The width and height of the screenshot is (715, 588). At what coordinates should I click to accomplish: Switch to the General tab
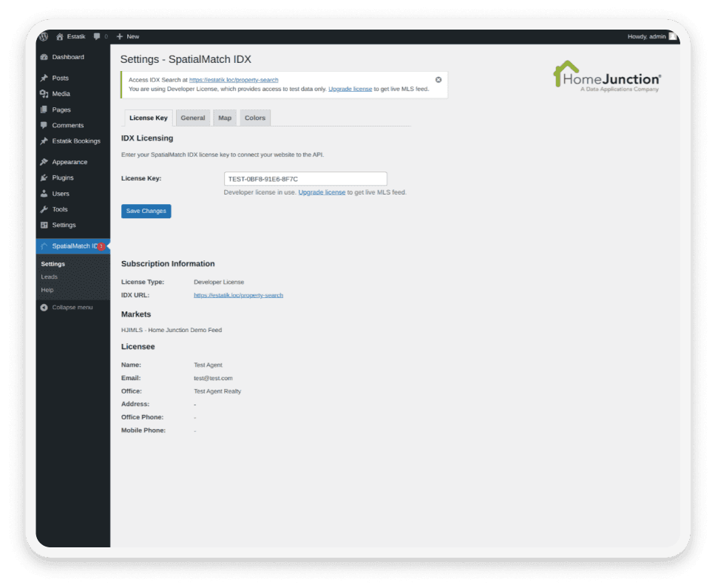tap(193, 118)
